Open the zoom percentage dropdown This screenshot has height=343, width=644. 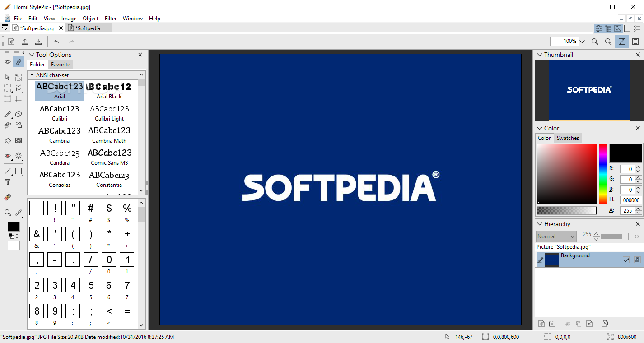(x=582, y=42)
